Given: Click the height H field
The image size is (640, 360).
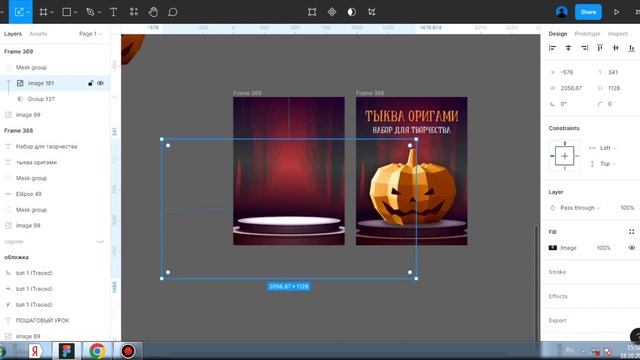Looking at the screenshot, I should (x=614, y=88).
